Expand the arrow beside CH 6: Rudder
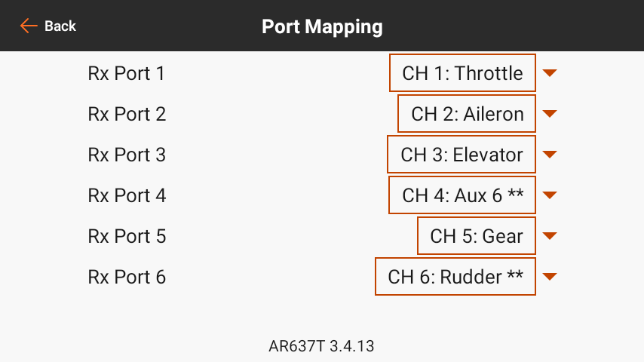644x362 pixels. click(550, 277)
